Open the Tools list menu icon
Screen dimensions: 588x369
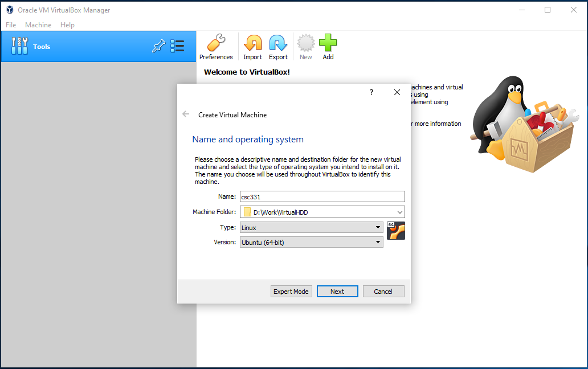(177, 46)
